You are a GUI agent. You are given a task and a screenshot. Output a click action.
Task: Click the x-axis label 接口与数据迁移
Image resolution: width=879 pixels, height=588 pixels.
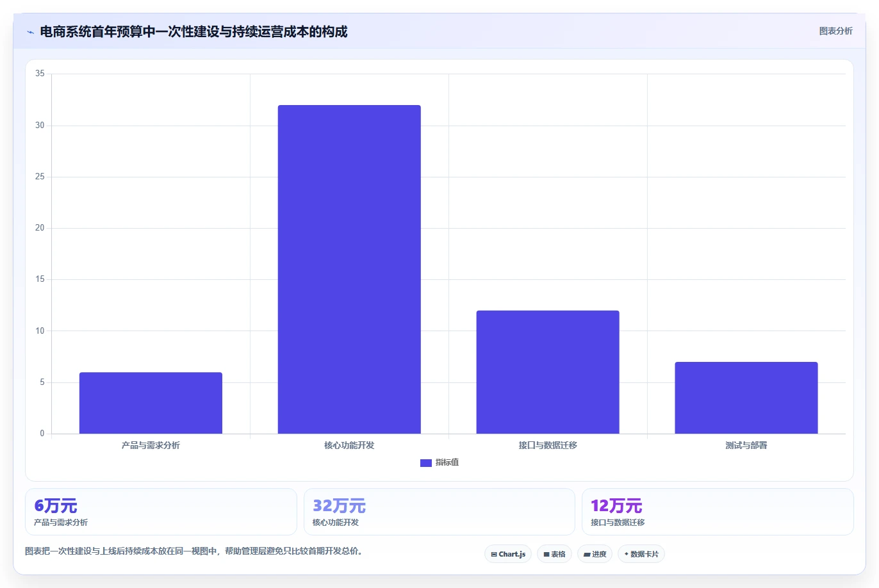[x=548, y=445]
